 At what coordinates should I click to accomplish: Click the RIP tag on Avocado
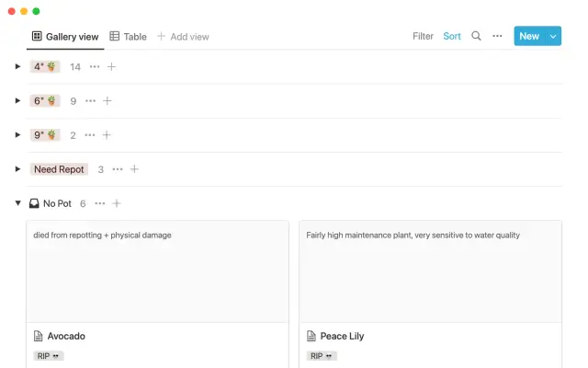click(49, 356)
